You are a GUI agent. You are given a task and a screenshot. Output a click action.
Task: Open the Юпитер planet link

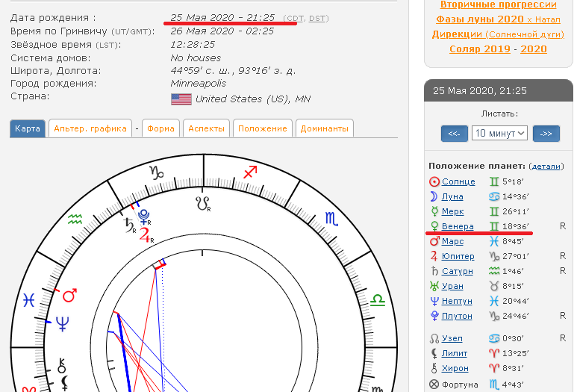458,256
